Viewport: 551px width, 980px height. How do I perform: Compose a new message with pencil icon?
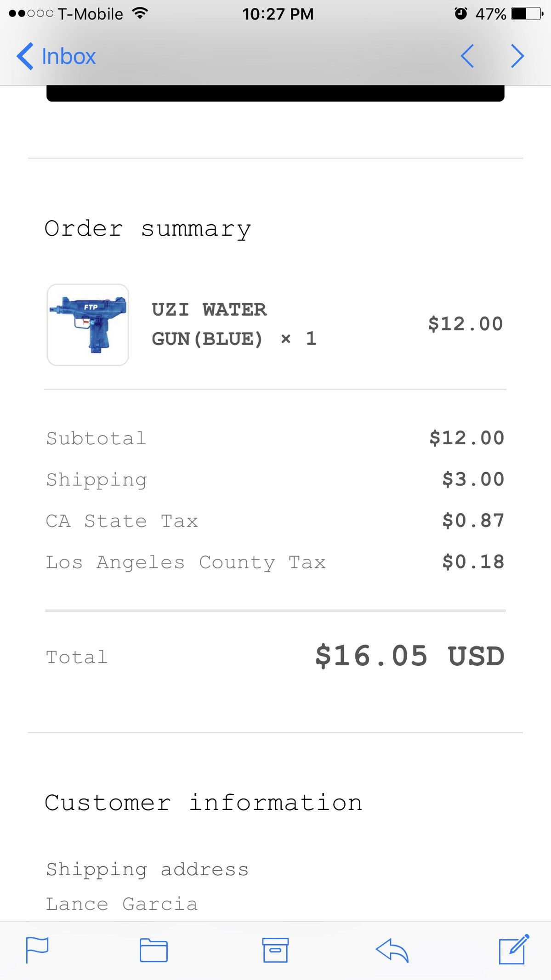514,949
